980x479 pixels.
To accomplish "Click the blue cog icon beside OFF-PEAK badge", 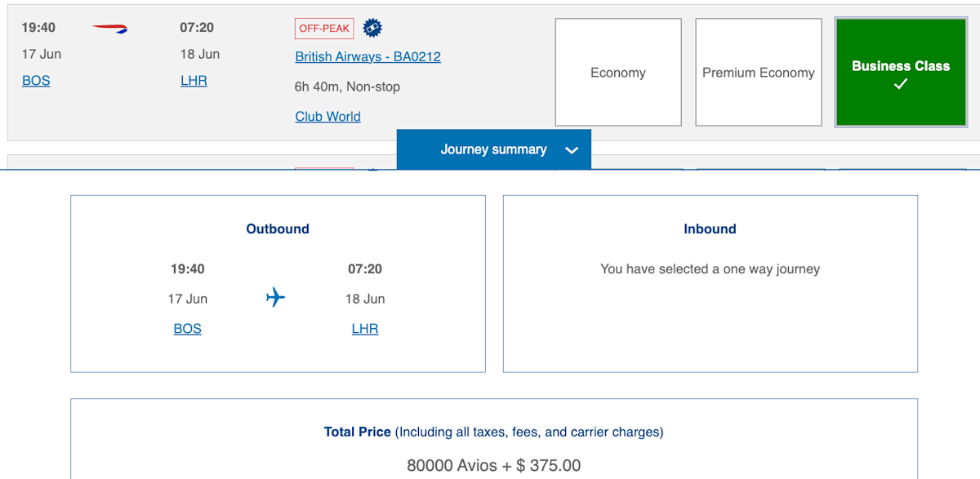I will click(x=372, y=27).
